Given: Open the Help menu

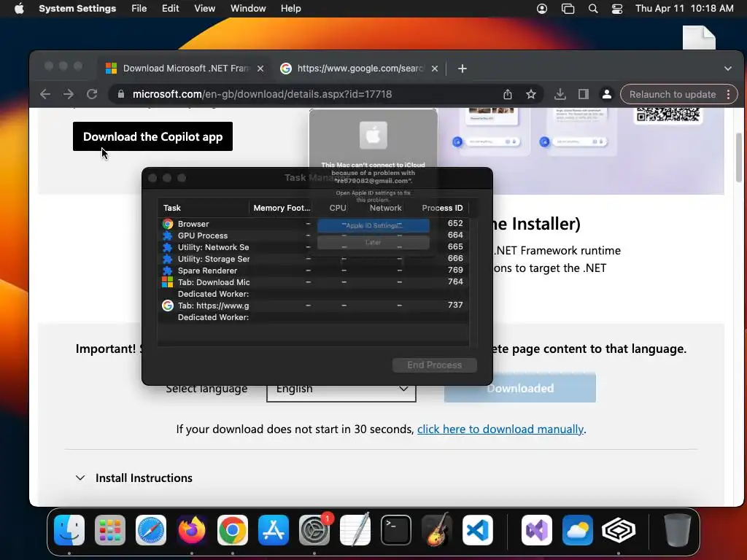Looking at the screenshot, I should point(290,9).
